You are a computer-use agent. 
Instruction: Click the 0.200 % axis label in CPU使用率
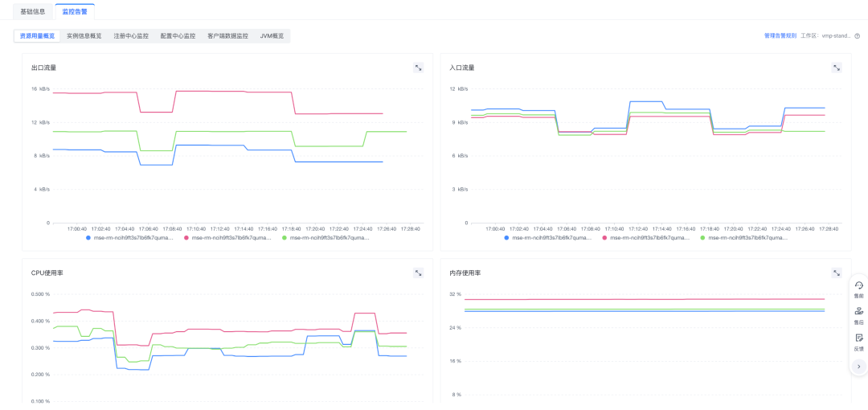40,375
